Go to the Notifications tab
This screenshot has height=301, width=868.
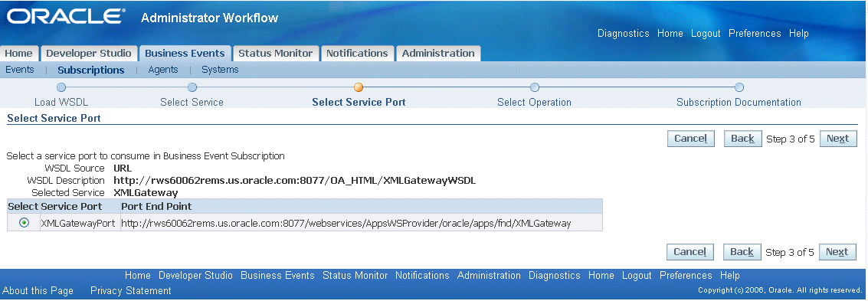pyautogui.click(x=357, y=53)
